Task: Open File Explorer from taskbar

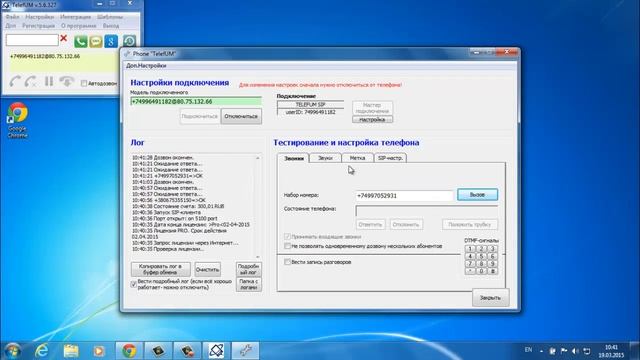Action: pos(71,351)
